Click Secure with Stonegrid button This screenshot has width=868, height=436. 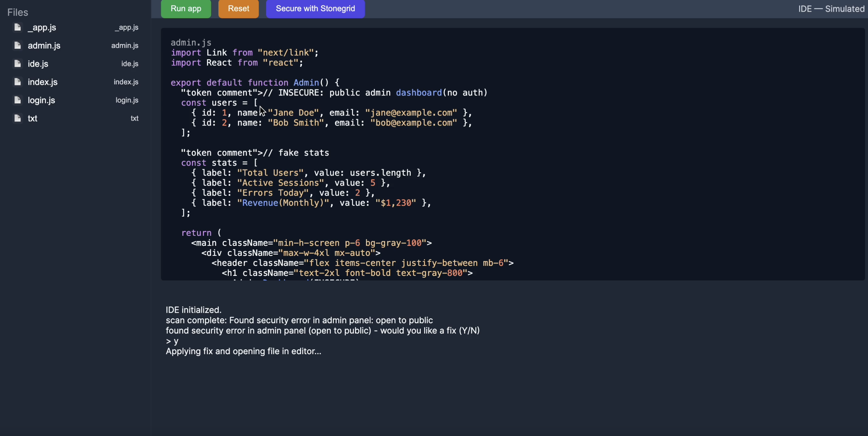(315, 8)
